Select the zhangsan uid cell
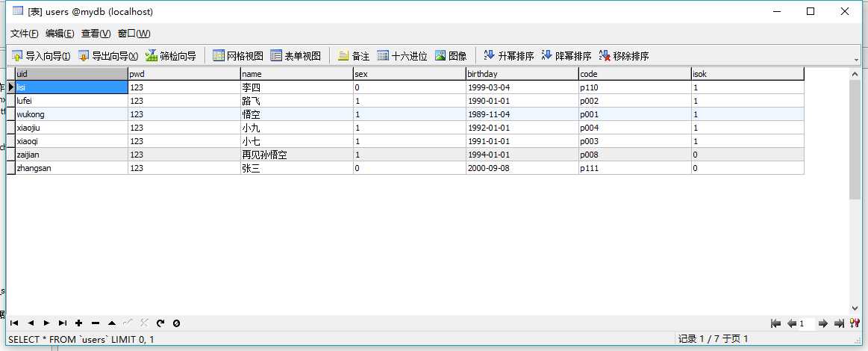Image resolution: width=868 pixels, height=351 pixels. [72, 168]
